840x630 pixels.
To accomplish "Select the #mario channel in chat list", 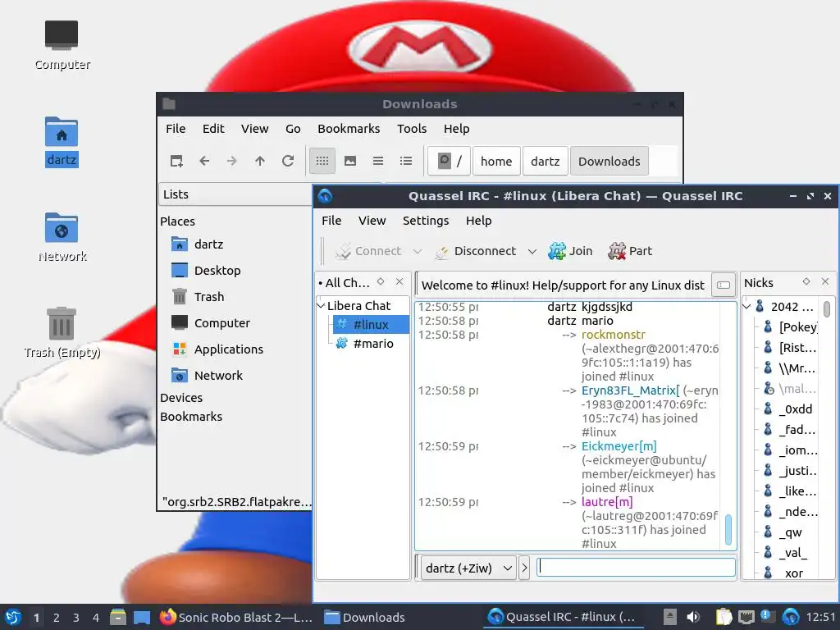I will coord(373,344).
